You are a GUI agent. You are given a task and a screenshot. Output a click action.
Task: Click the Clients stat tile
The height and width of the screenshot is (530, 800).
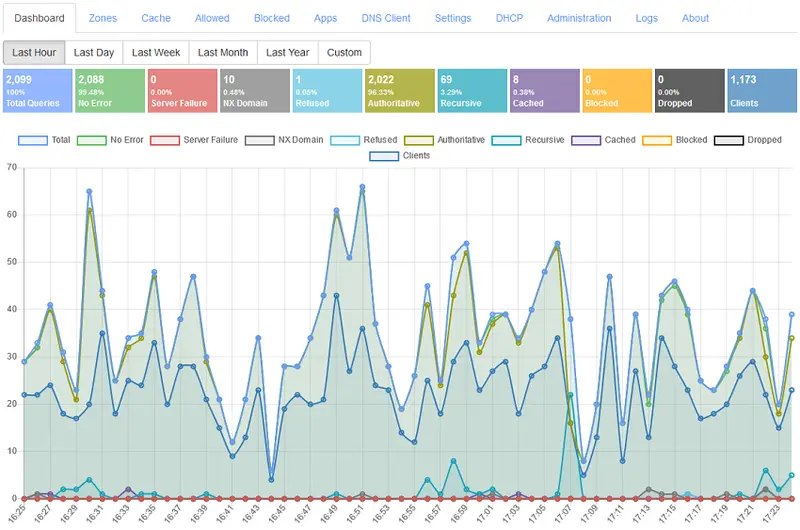point(761,90)
